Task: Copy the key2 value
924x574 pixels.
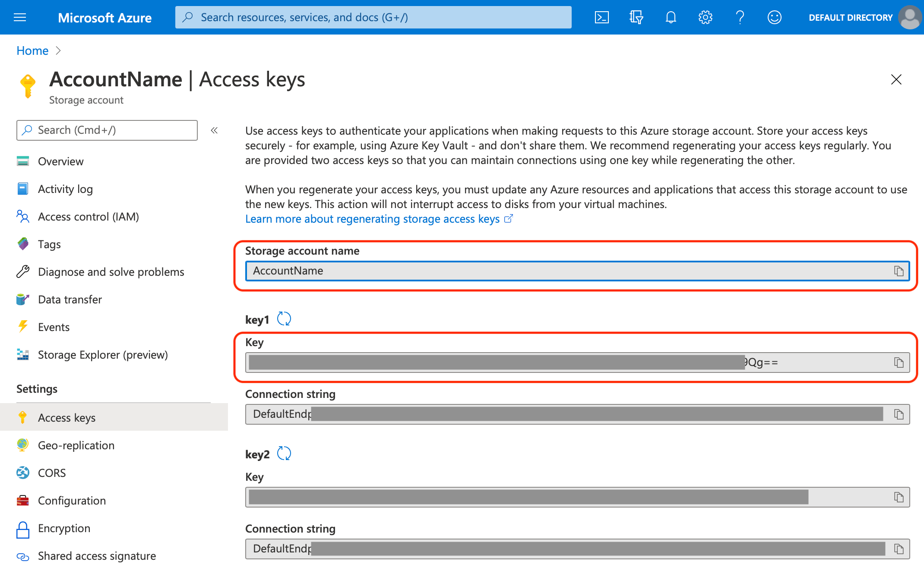Action: (900, 497)
